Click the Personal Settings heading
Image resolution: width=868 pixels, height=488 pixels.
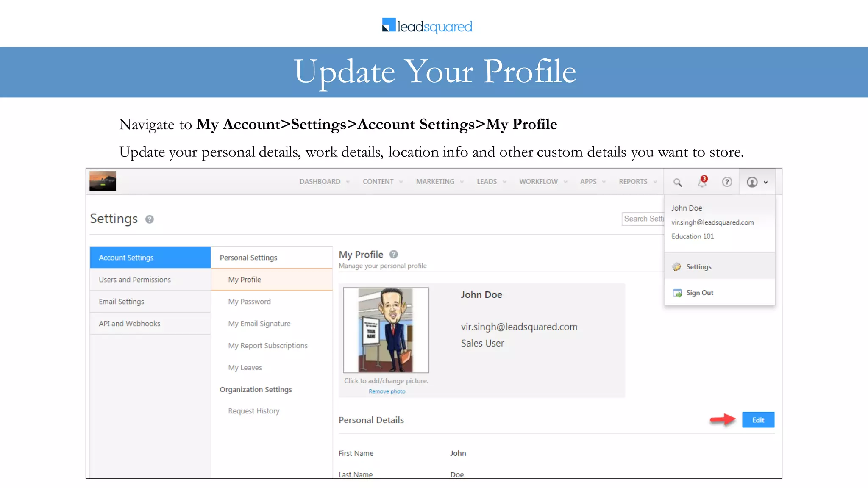point(248,258)
